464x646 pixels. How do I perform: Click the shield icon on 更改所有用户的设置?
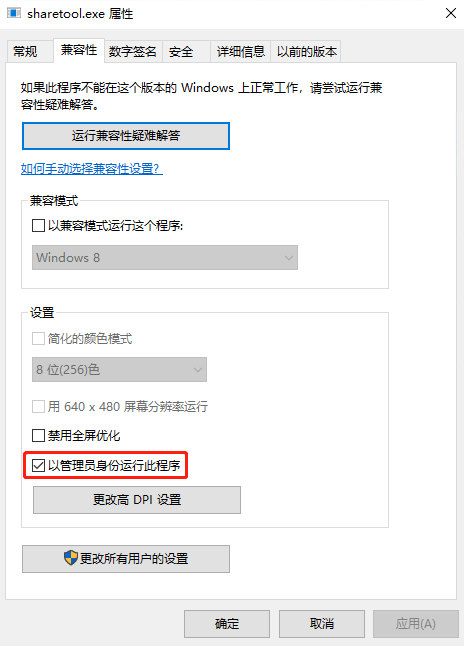click(x=70, y=558)
